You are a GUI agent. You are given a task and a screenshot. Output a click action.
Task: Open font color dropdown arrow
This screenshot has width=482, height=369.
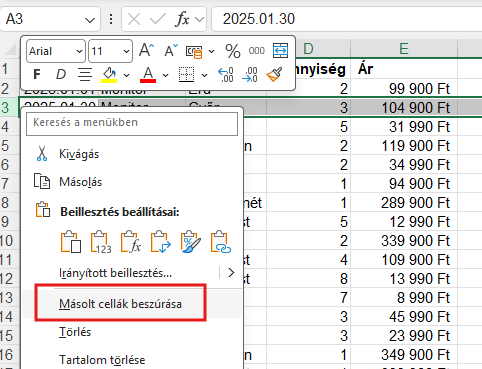pyautogui.click(x=165, y=75)
